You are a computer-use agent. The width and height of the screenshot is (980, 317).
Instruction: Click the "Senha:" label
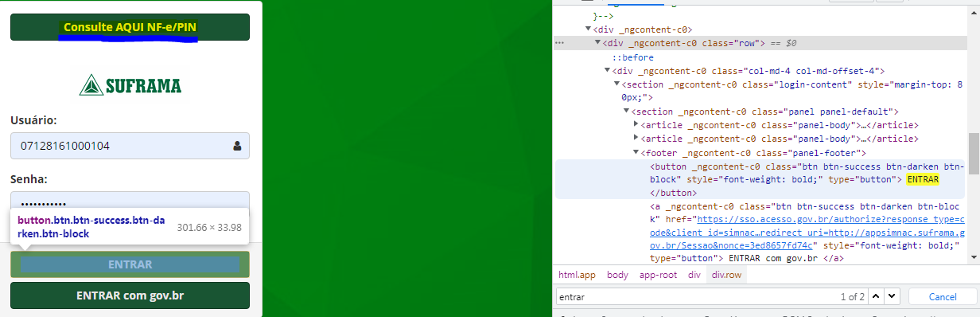coord(29,179)
